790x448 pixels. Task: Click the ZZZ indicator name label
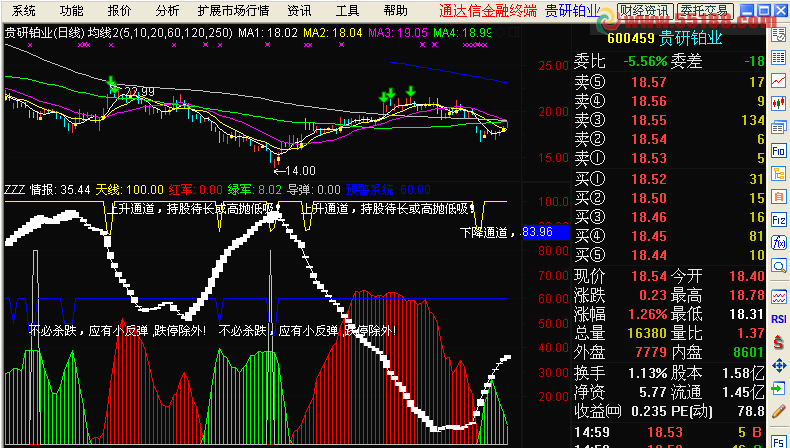15,190
